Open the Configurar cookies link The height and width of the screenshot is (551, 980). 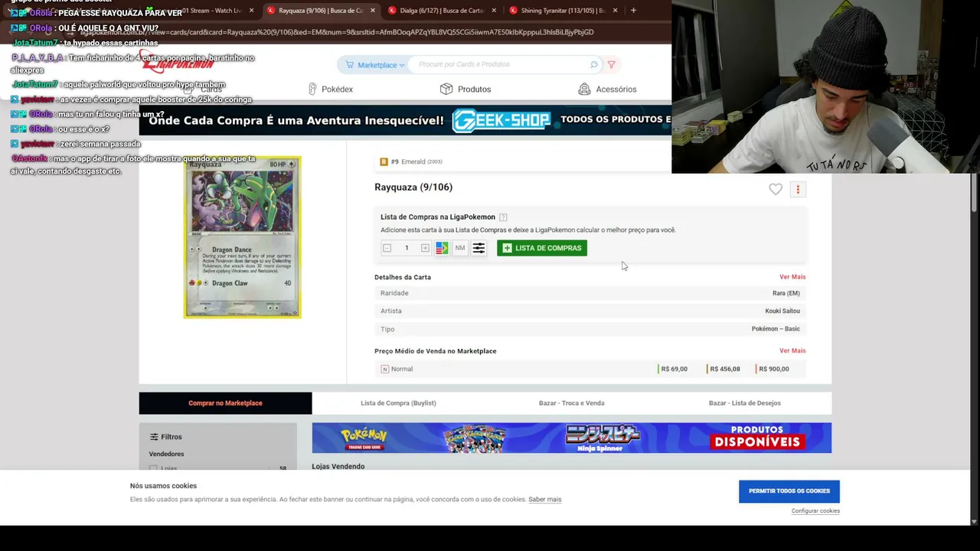[x=815, y=510]
